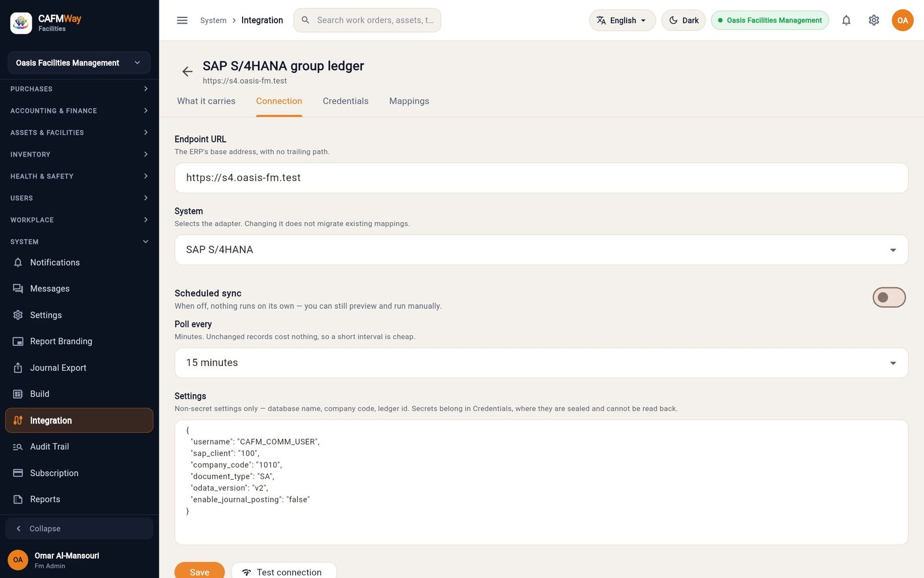Screen dimensions: 924x578
Task: Open Journal Export page
Action: (79, 368)
